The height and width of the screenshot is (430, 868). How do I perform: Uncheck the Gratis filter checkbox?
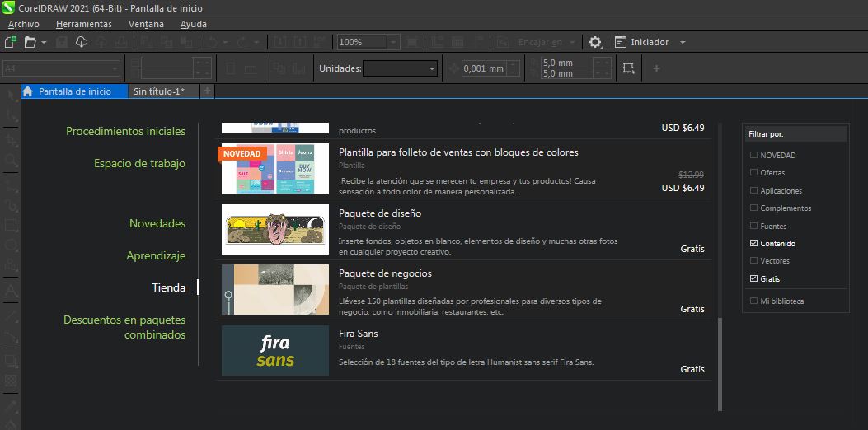753,278
